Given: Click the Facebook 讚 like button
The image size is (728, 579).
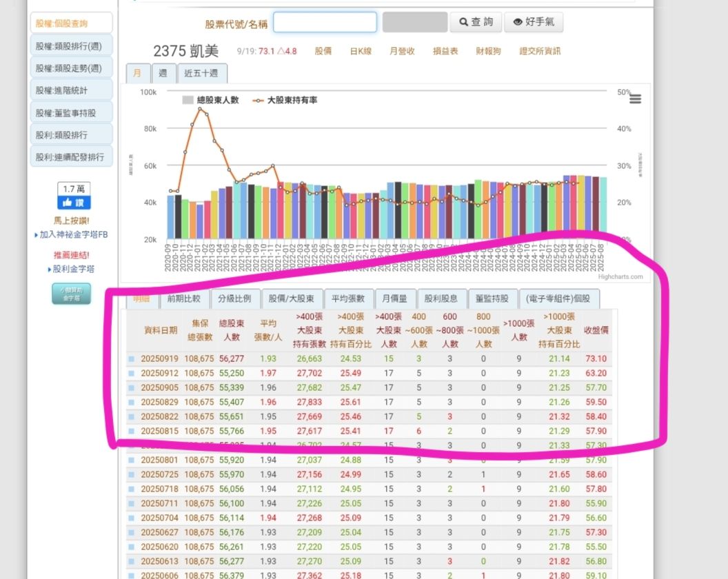Looking at the screenshot, I should 74,203.
